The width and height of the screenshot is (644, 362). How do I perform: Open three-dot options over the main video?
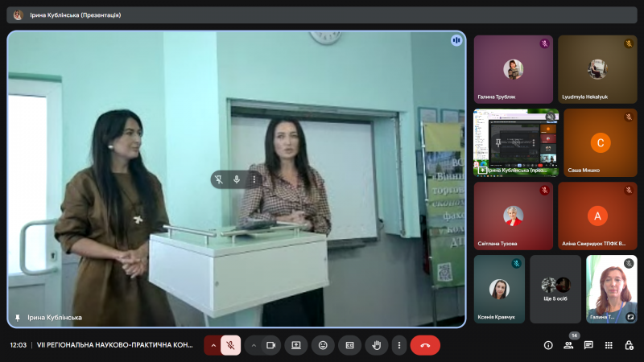tap(254, 179)
